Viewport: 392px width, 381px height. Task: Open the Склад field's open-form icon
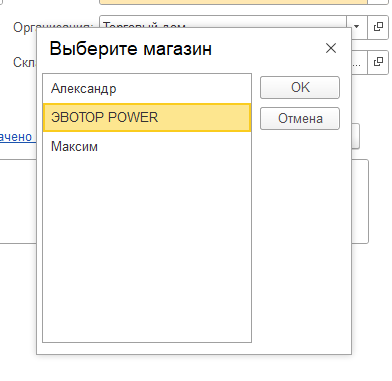[378, 62]
